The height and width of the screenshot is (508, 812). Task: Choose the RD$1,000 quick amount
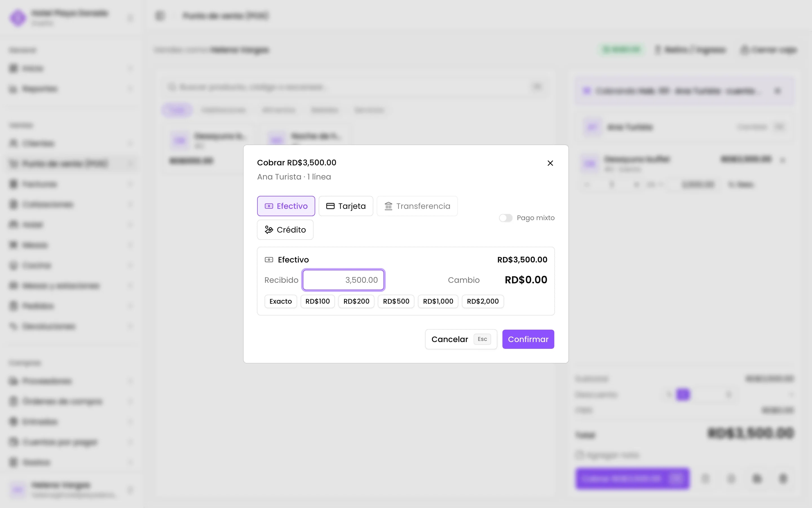tap(438, 301)
